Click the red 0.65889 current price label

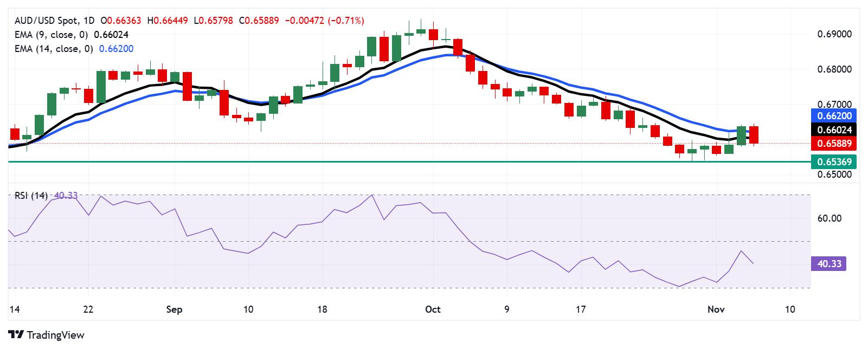834,144
